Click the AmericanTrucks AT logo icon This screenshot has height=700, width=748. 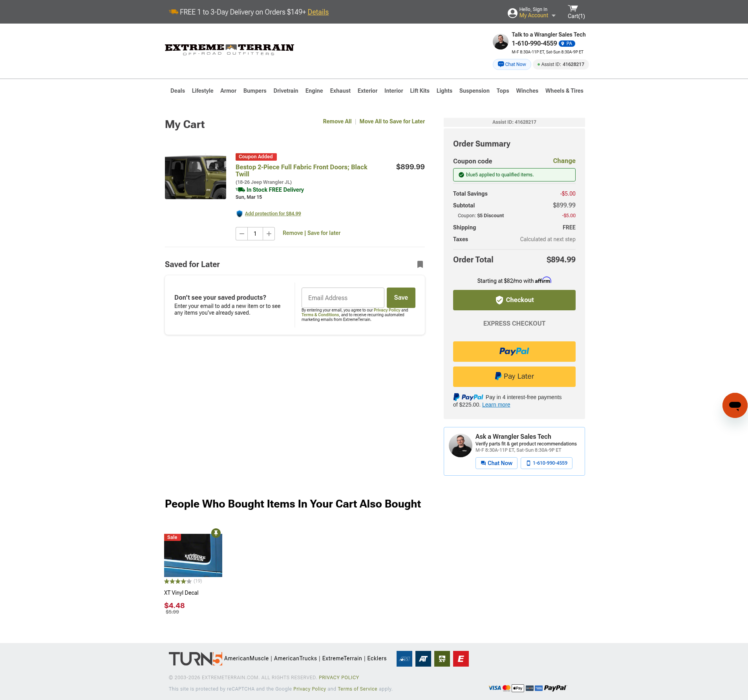coord(423,659)
